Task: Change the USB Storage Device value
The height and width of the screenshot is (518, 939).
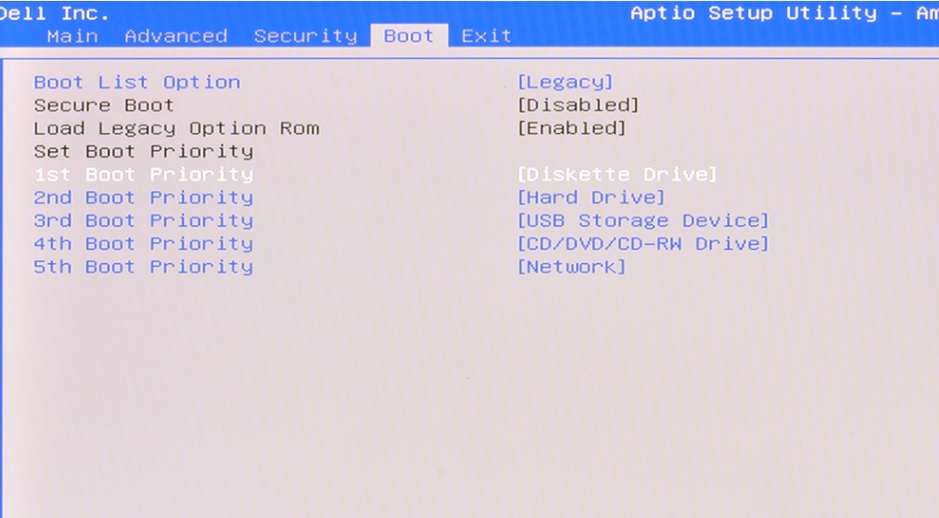Action: coord(643,220)
